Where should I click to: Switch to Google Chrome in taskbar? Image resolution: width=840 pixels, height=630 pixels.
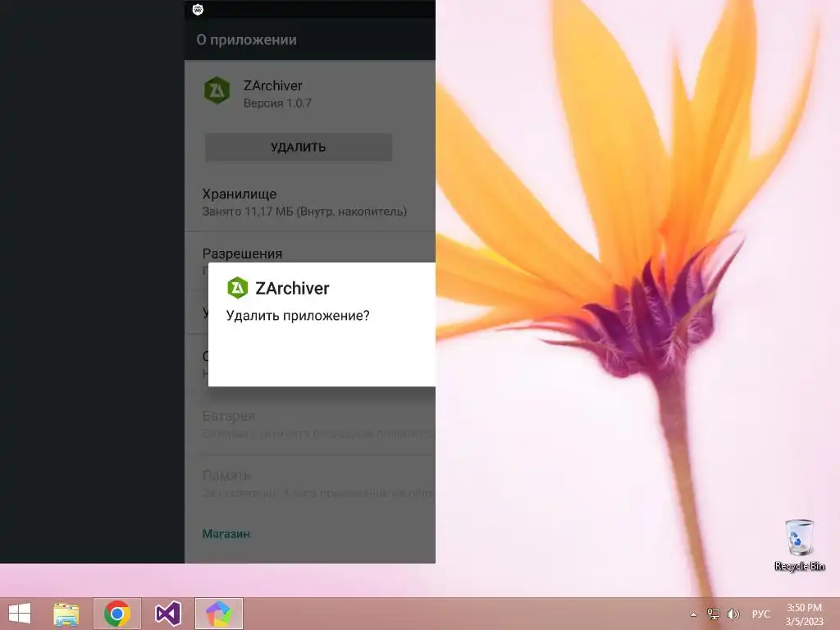point(116,614)
